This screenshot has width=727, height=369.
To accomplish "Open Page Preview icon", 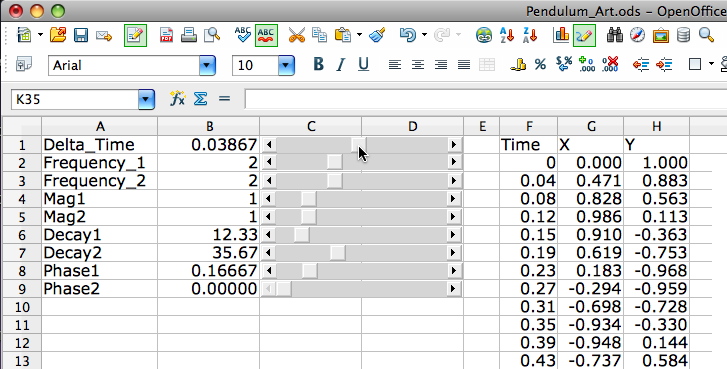I will pyautogui.click(x=212, y=35).
